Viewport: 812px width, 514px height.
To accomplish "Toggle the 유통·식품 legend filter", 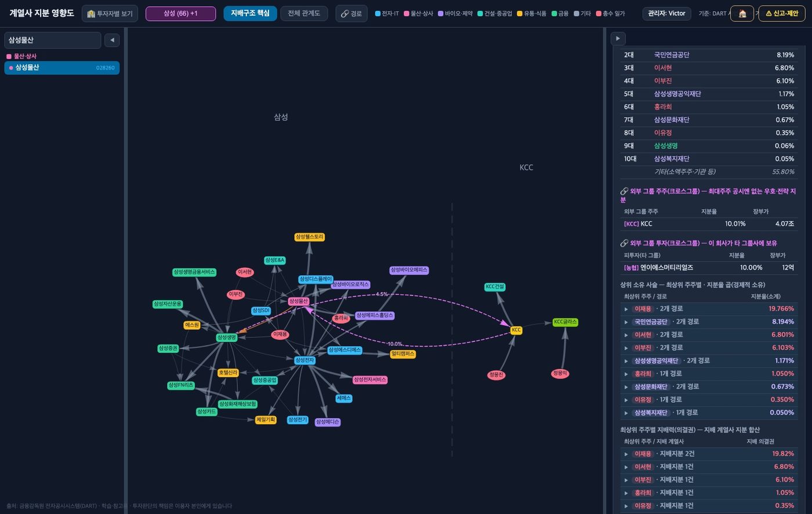I will pos(532,13).
